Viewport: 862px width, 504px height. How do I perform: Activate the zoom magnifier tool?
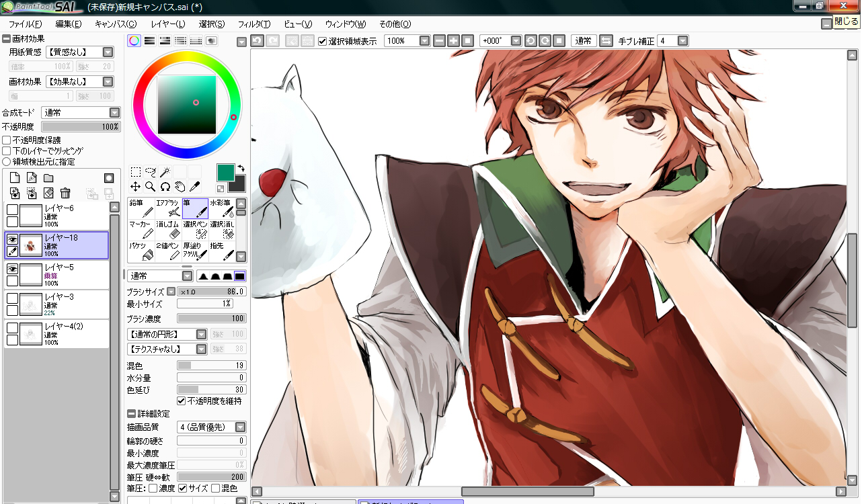[150, 186]
